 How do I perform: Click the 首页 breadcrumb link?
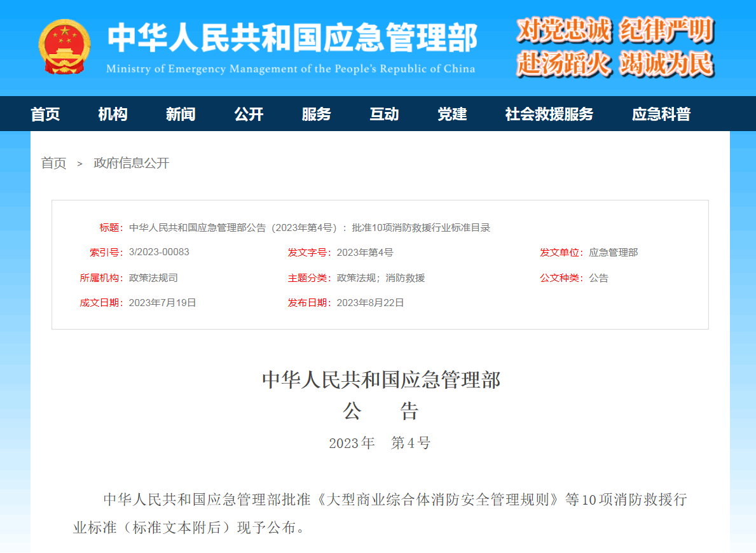(x=53, y=164)
